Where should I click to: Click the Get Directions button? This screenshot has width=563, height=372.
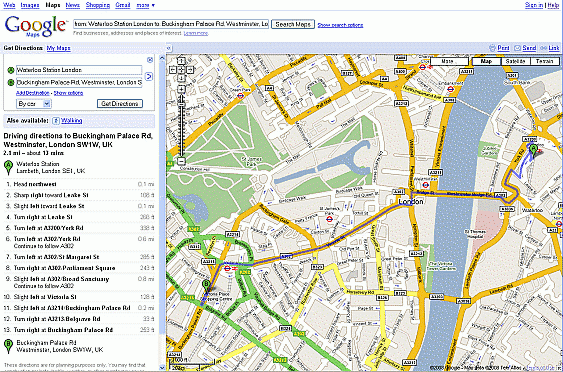(120, 104)
